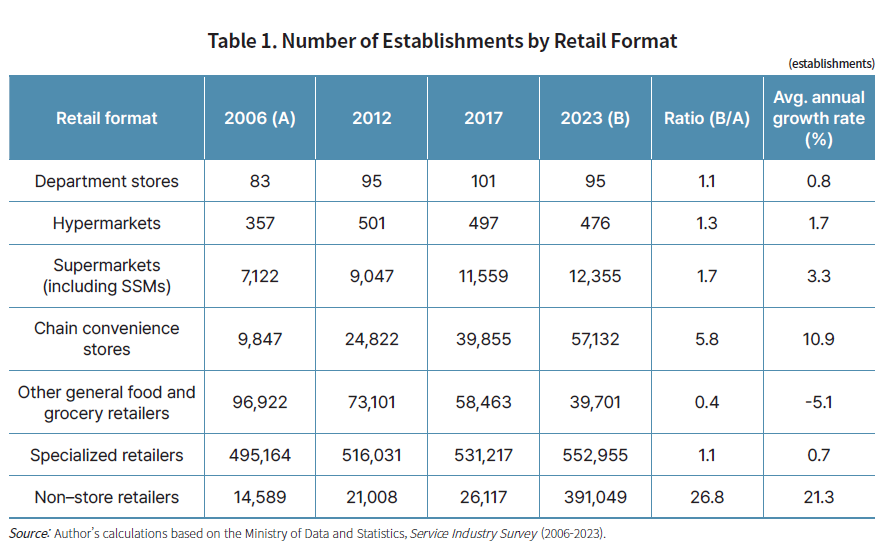Click the 'Supermarkets (including SSMs)' row label
The width and height of the screenshot is (882, 550).
(x=106, y=276)
